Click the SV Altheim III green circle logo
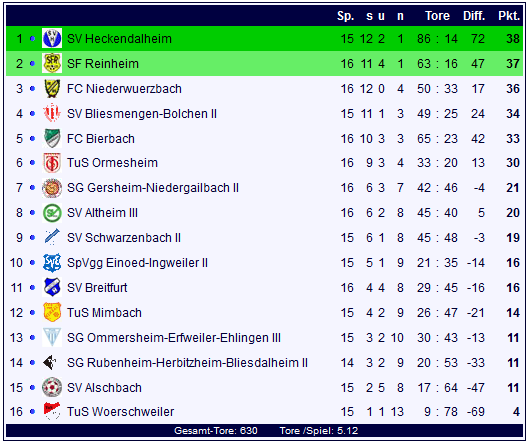 [x=52, y=213]
